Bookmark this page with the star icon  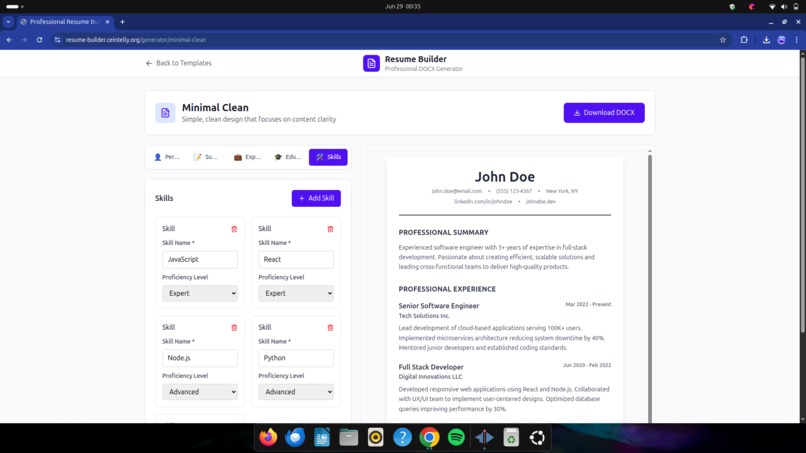tap(723, 40)
